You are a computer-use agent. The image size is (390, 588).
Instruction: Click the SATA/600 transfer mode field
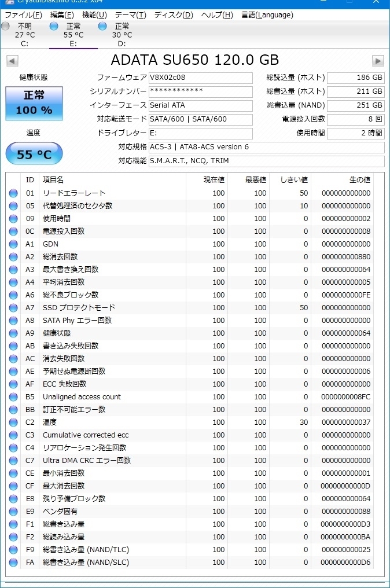click(201, 119)
